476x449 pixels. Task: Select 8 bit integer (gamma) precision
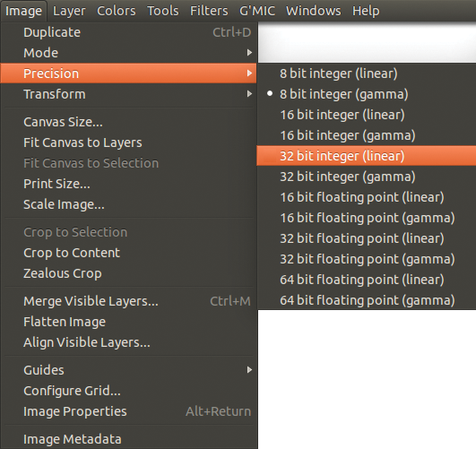367,94
